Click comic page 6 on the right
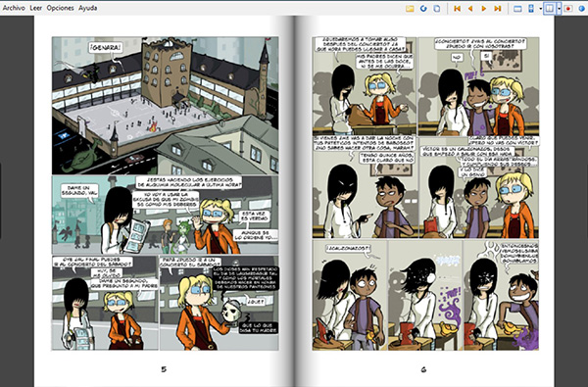 (x=424, y=201)
